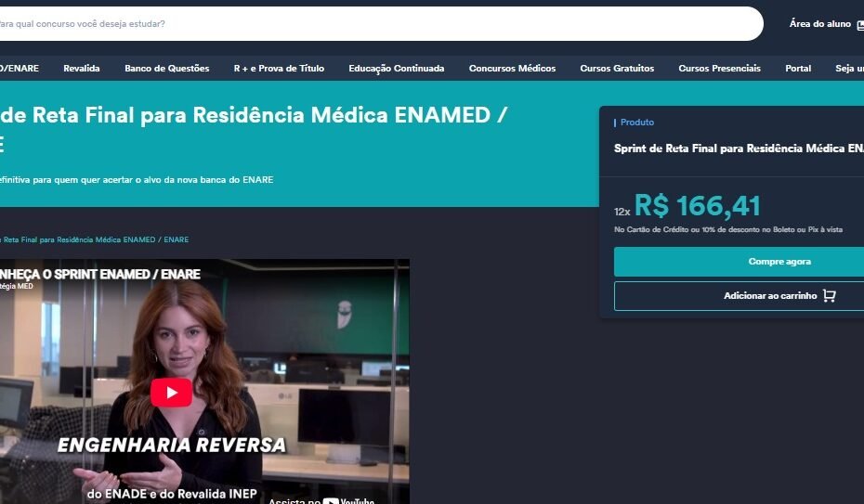
Task: Select R + e Prova de Título
Action: point(279,69)
